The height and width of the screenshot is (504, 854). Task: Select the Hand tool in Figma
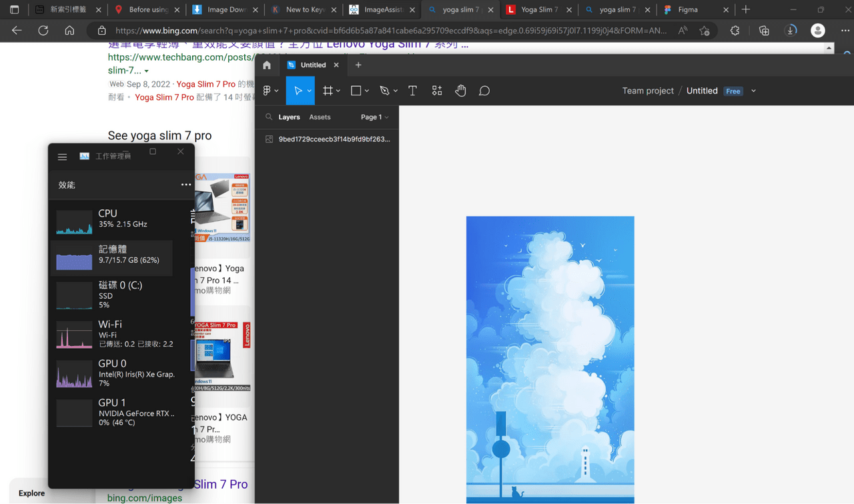[460, 91]
